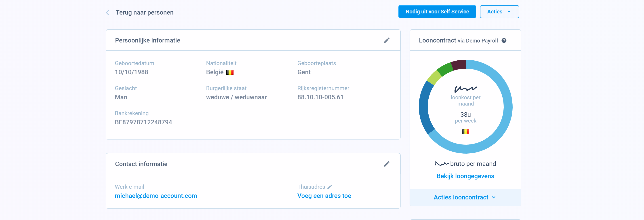Click the pencil icon beside Thuisadres
Viewport: 644px width, 220px height.
pyautogui.click(x=330, y=187)
